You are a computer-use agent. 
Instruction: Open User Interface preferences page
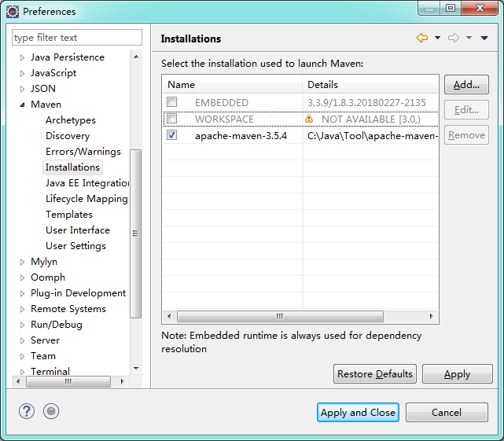click(x=78, y=230)
